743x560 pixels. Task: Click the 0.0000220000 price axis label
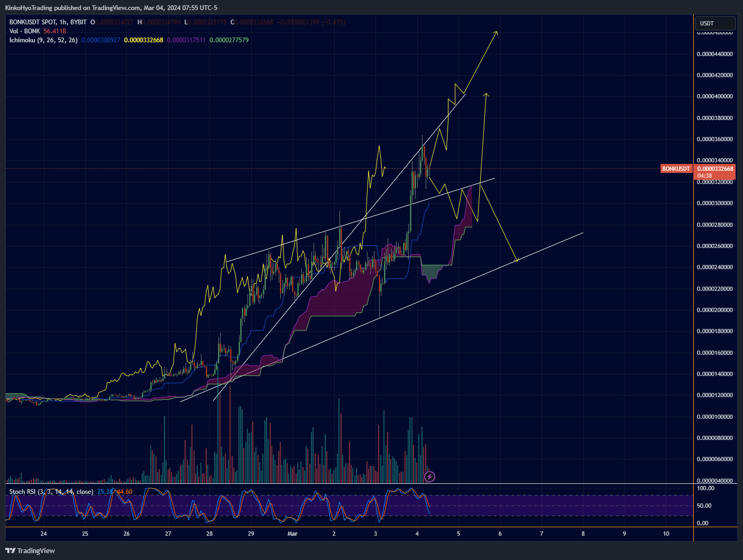point(714,289)
